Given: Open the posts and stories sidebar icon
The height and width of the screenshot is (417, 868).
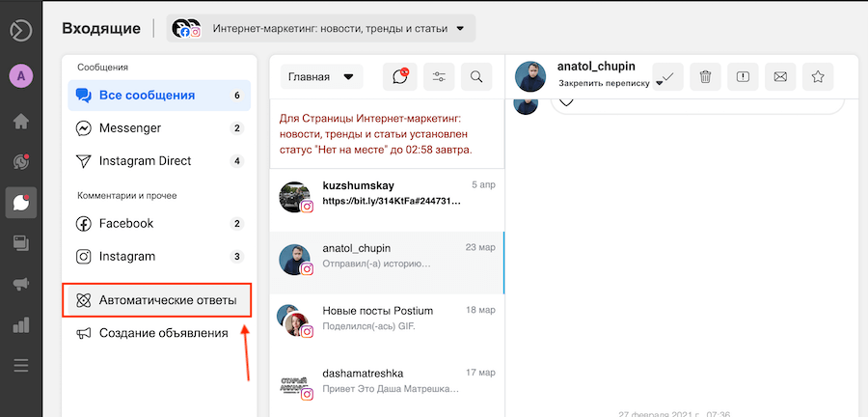Looking at the screenshot, I should pyautogui.click(x=21, y=243).
